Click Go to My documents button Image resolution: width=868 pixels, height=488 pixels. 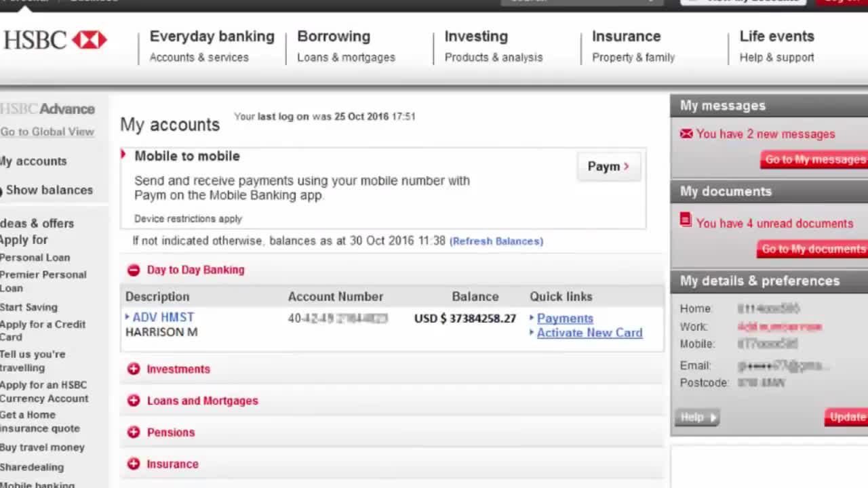(812, 249)
